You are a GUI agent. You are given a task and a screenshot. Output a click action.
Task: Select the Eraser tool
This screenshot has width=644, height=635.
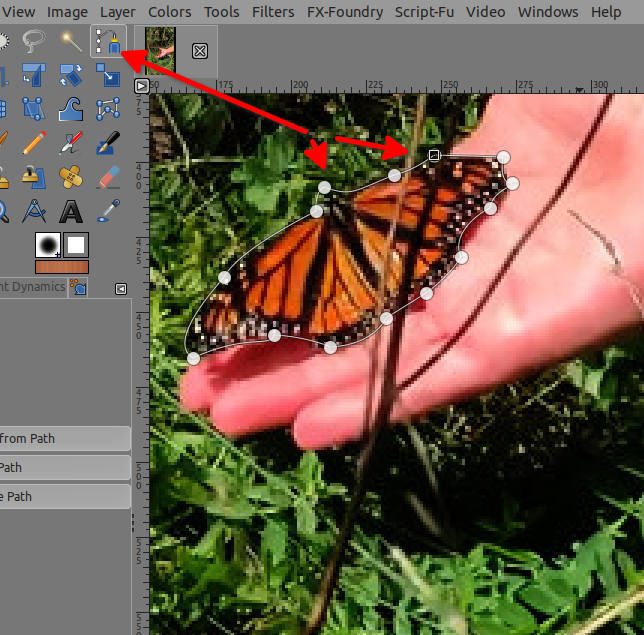click(108, 177)
